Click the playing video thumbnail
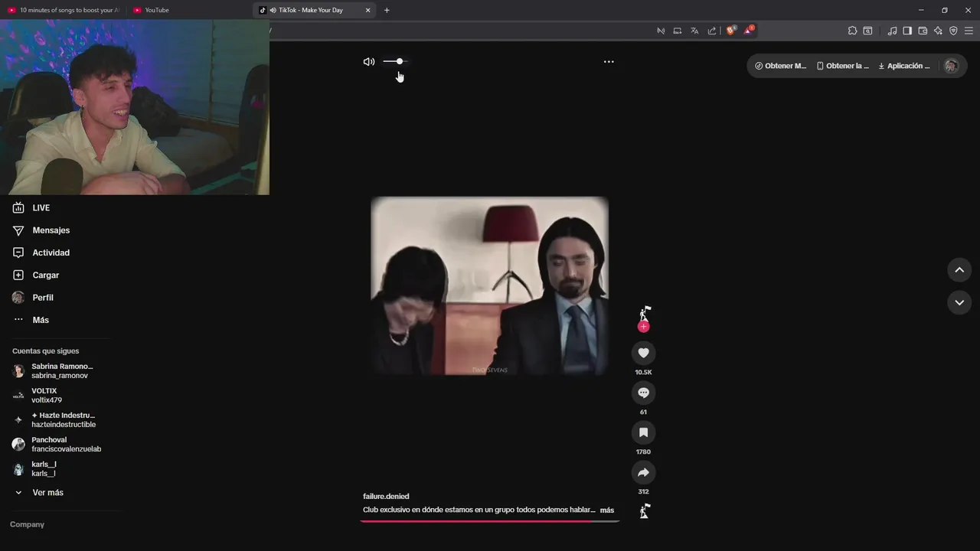Screen dimensions: 980x551 tap(489, 285)
